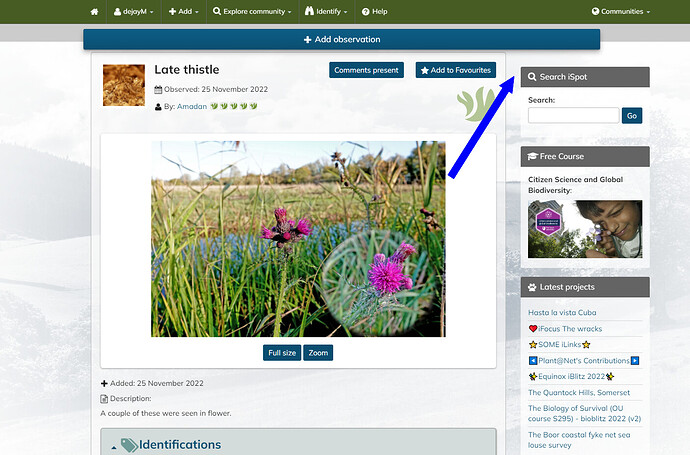Open the Citizen Science course image
Viewport: 690px width, 455px height.
tap(585, 229)
